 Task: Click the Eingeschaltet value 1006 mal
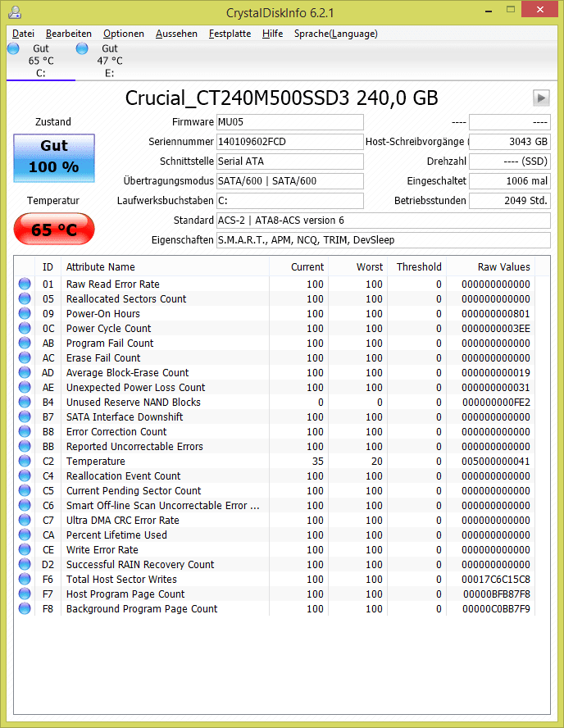pos(510,181)
